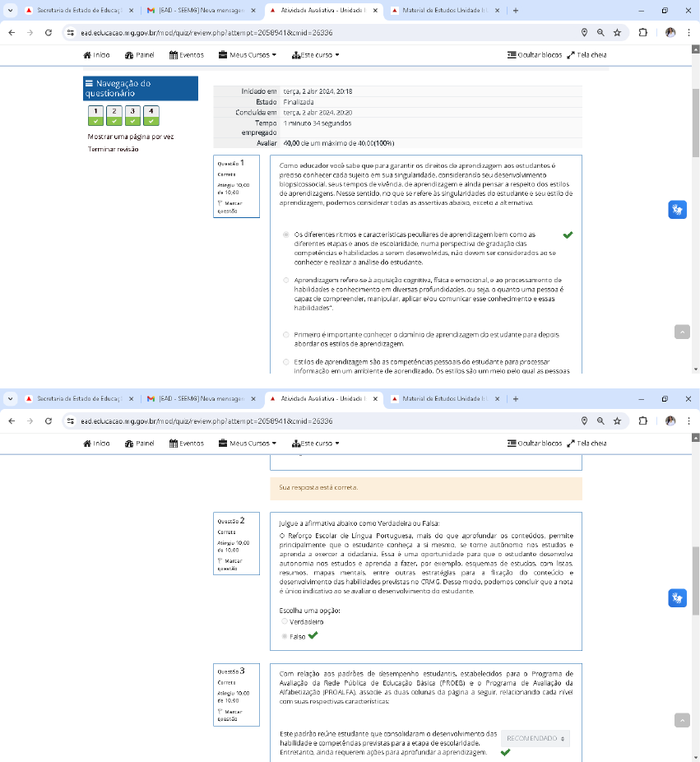Screen dimensions: 700x762
Task: Choose the Falso option in Questão 2
Action: coord(284,636)
